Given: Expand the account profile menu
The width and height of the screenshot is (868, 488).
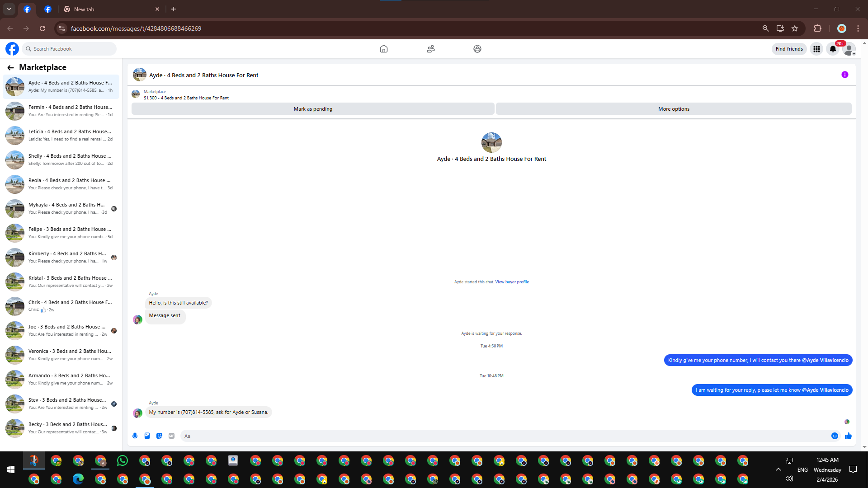Looking at the screenshot, I should (849, 49).
